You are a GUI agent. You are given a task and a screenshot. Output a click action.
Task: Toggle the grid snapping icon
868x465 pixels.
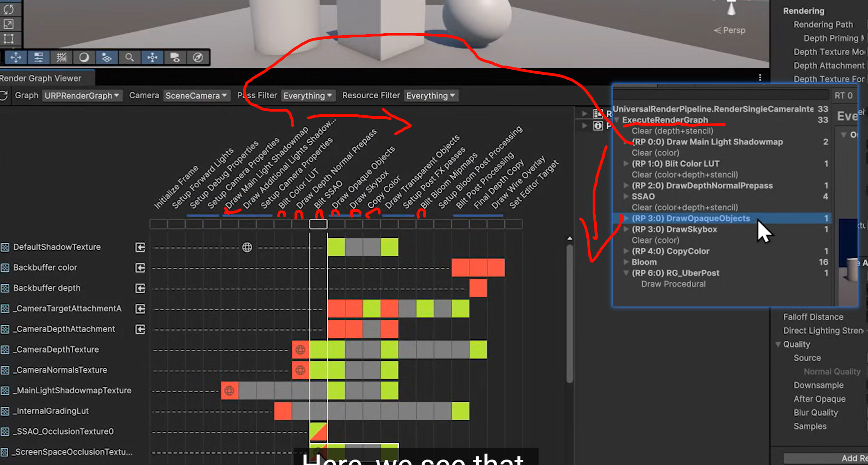click(x=61, y=57)
